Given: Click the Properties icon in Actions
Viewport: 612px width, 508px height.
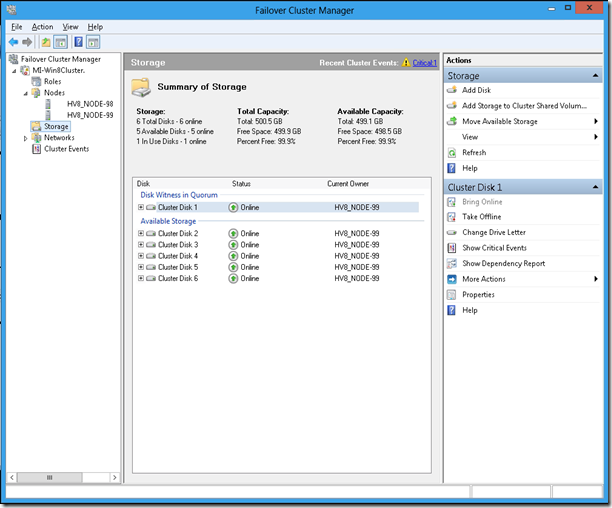Looking at the screenshot, I should pyautogui.click(x=452, y=295).
